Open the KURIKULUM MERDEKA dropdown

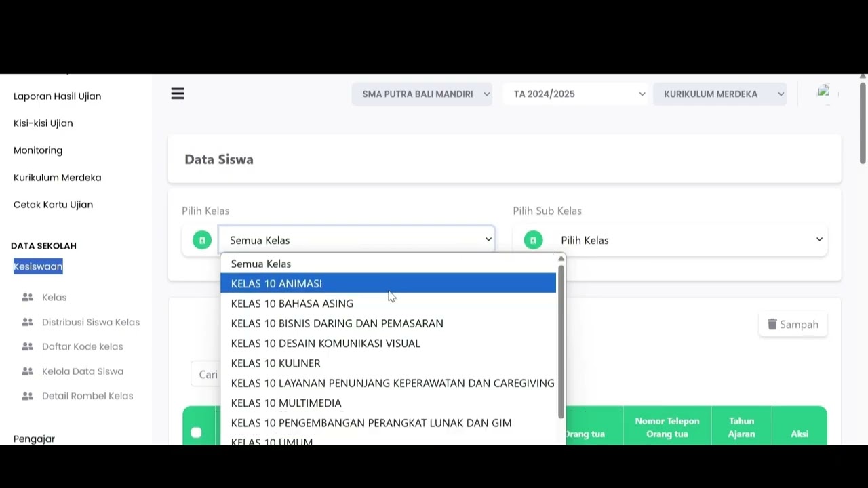click(719, 94)
